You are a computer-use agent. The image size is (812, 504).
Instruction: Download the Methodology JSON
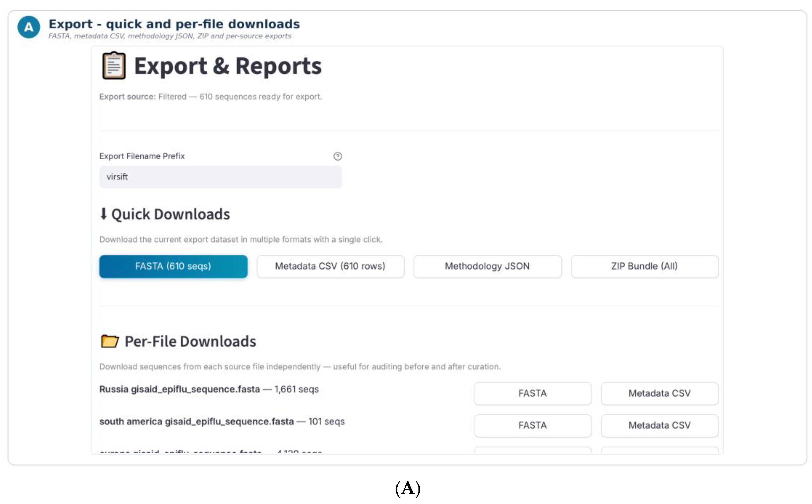[x=487, y=266]
